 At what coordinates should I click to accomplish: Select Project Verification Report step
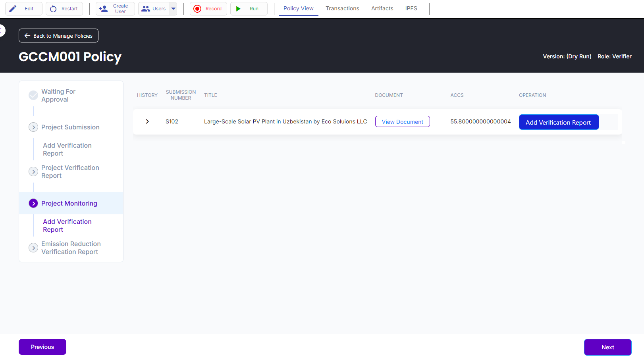coord(70,171)
